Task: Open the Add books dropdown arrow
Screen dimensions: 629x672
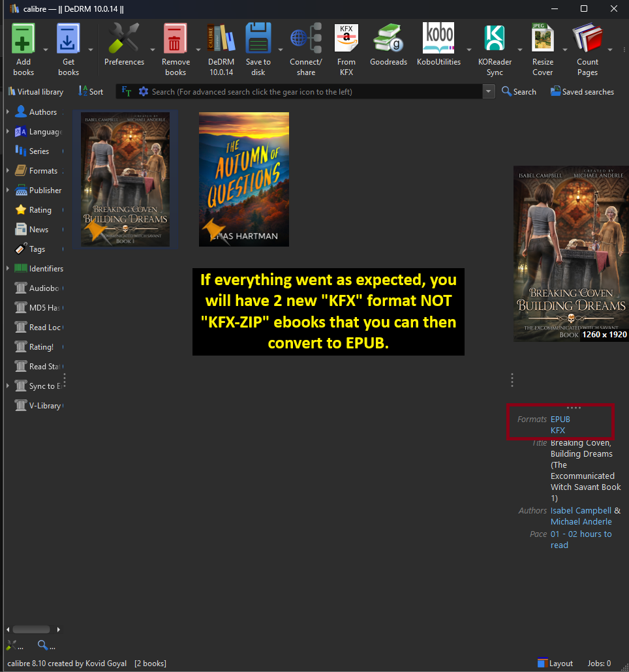Action: coord(44,49)
